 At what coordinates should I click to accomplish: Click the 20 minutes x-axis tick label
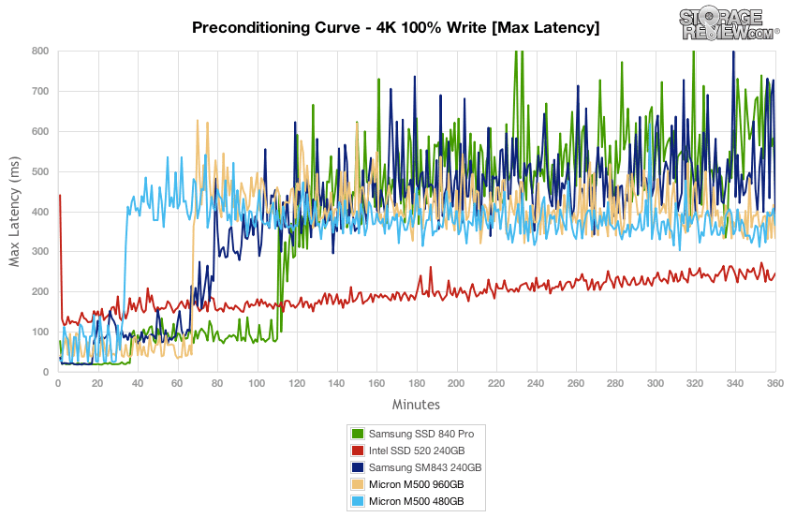[97, 383]
